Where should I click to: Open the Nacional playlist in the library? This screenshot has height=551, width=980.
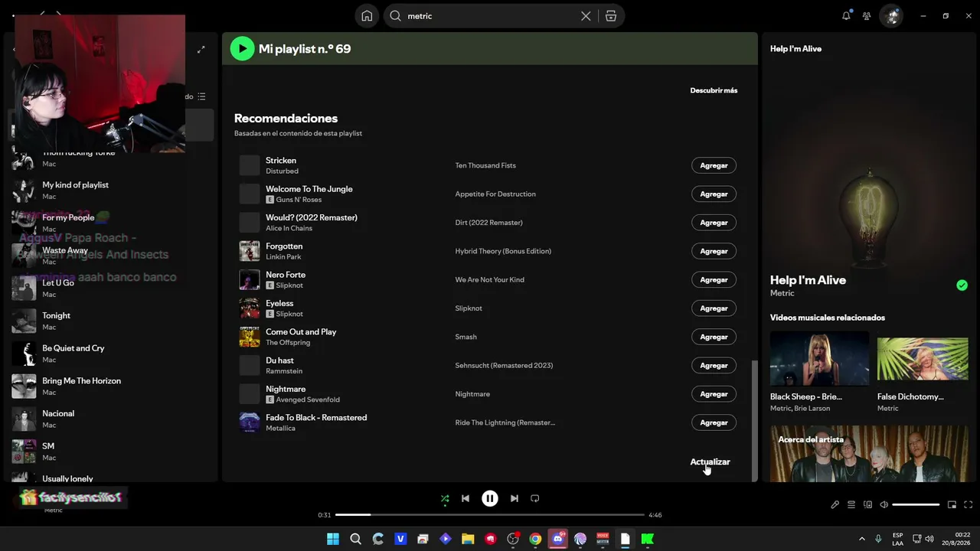[111, 419]
